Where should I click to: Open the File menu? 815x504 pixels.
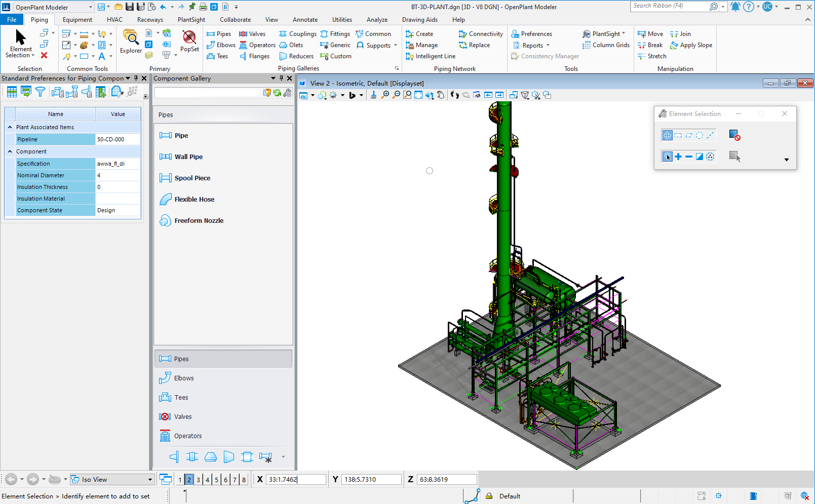(12, 20)
